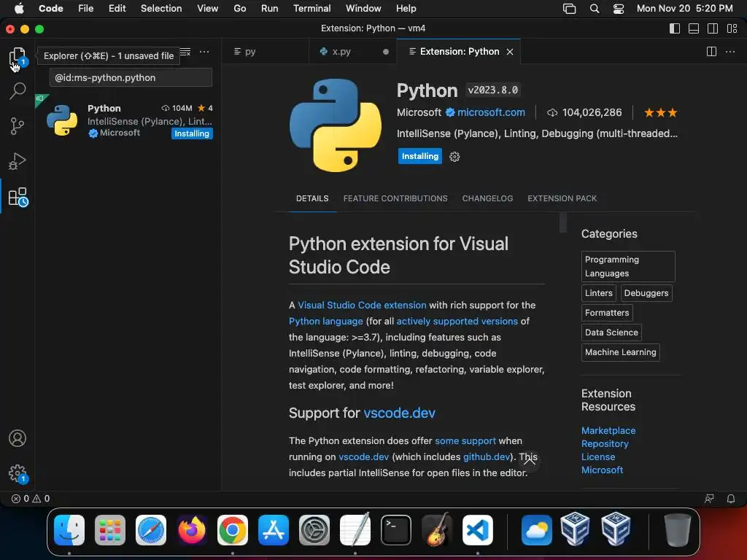Toggle primary side bar layout icon

click(675, 28)
